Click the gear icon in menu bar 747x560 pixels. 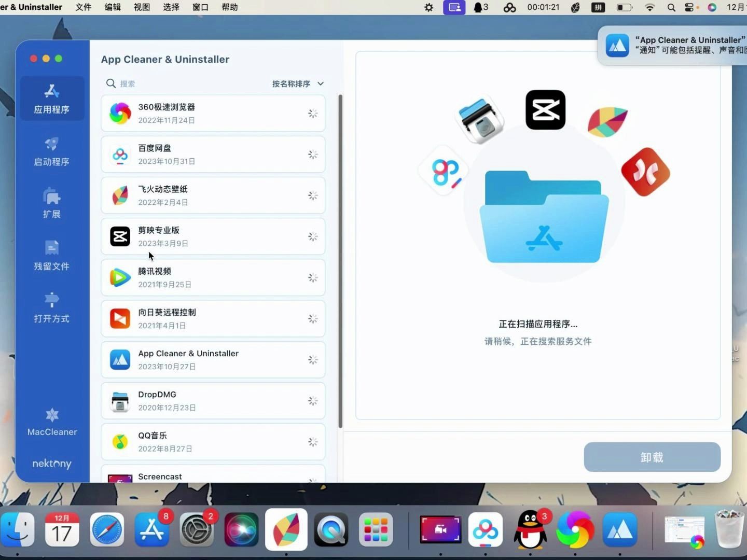pos(428,7)
